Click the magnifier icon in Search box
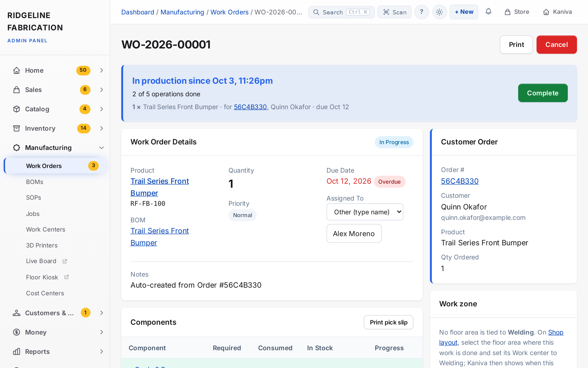588x368 pixels. coord(316,12)
